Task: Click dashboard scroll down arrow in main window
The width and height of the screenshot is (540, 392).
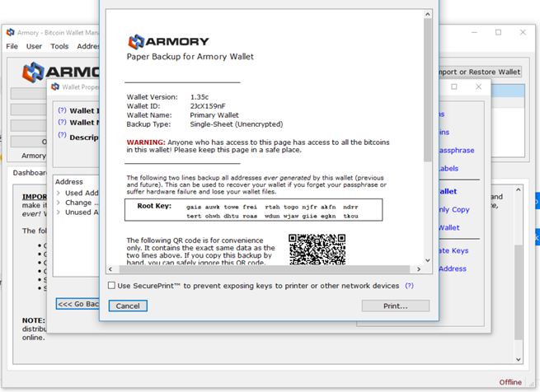Action: tap(519, 360)
